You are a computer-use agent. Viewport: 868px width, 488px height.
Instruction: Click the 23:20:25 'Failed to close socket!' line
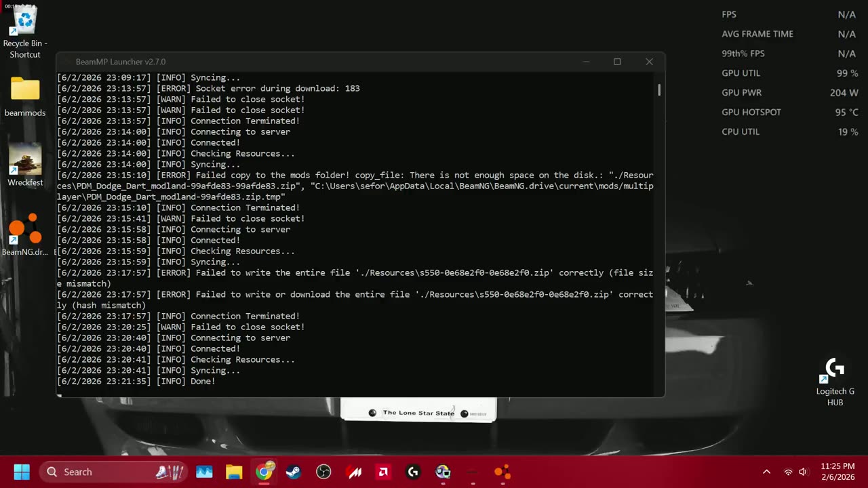pos(181,327)
